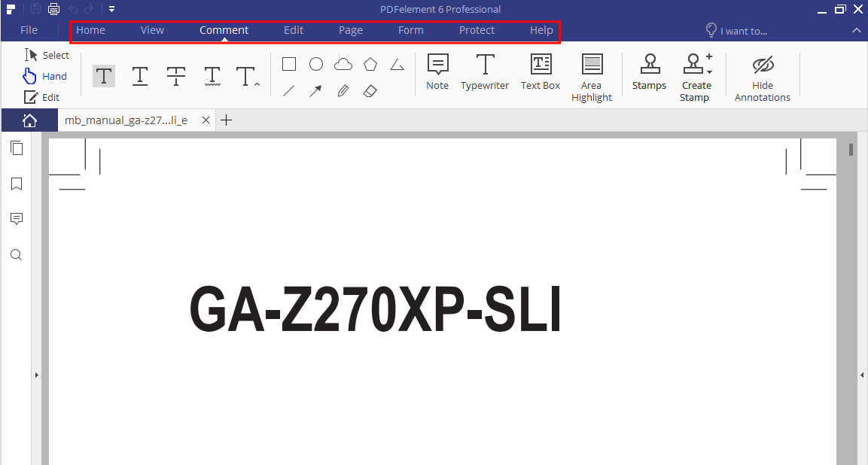The height and width of the screenshot is (465, 868).
Task: Open the page Thumbnails panel
Action: point(17,147)
